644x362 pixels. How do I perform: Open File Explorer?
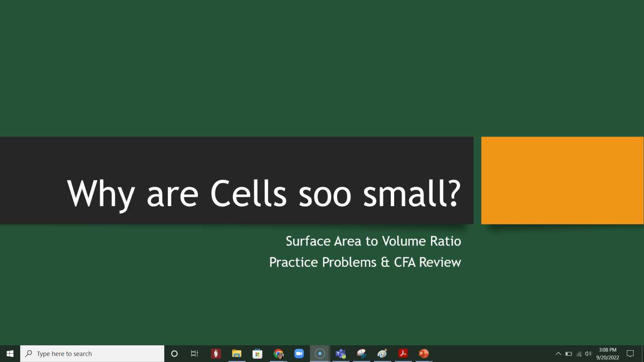236,353
